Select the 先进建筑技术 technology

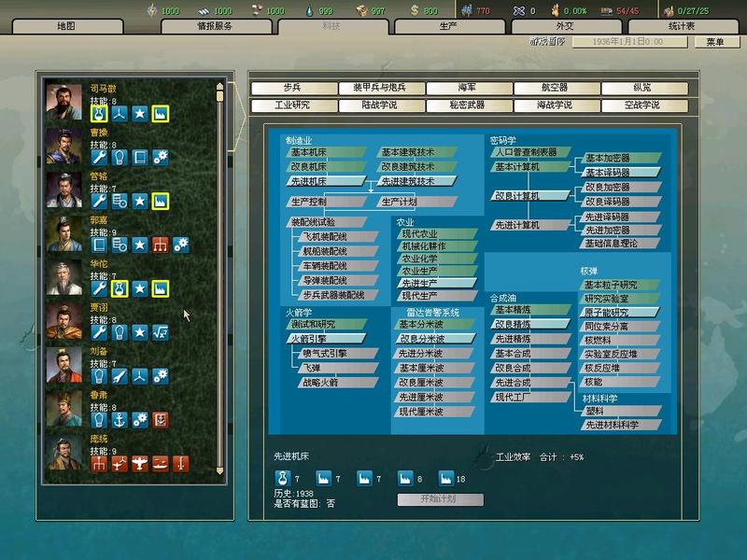tap(417, 181)
